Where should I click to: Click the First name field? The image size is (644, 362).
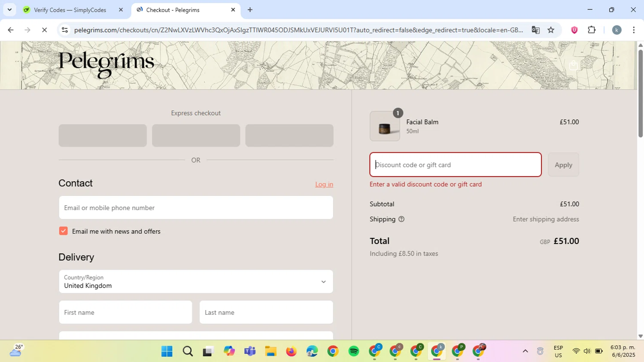pos(125,312)
